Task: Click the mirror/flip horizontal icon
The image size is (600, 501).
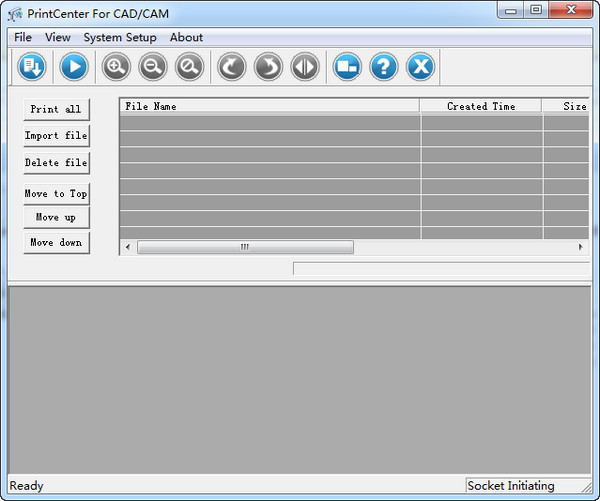Action: (304, 67)
